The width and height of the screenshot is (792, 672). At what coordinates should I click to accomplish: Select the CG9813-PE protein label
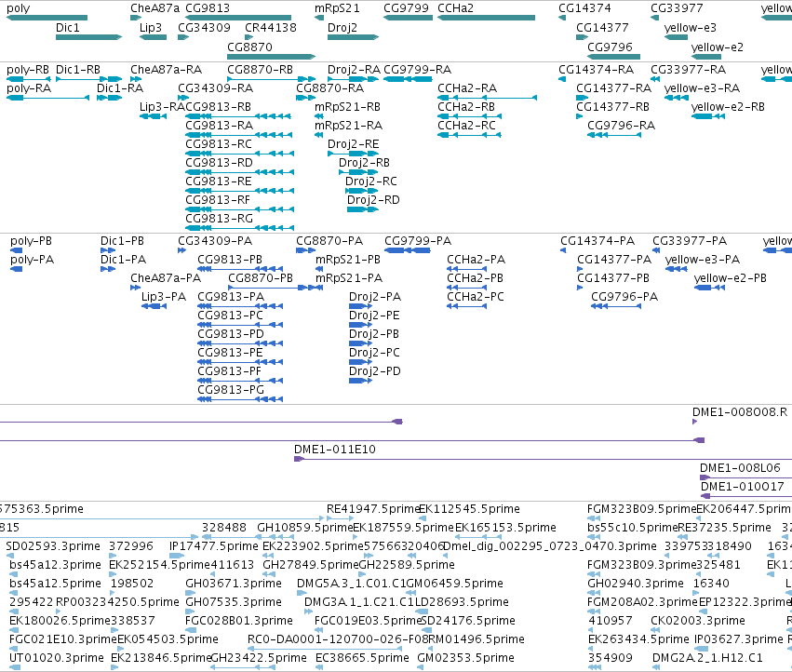click(x=230, y=353)
